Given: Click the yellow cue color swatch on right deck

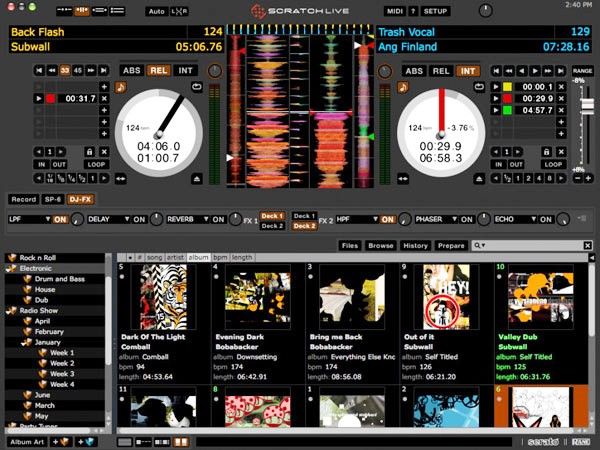Looking at the screenshot, I should point(507,87).
